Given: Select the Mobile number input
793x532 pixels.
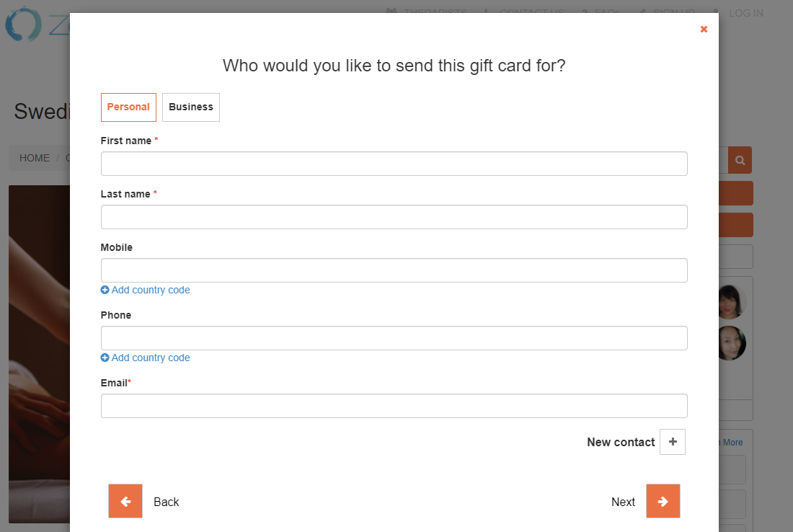Looking at the screenshot, I should pos(394,270).
